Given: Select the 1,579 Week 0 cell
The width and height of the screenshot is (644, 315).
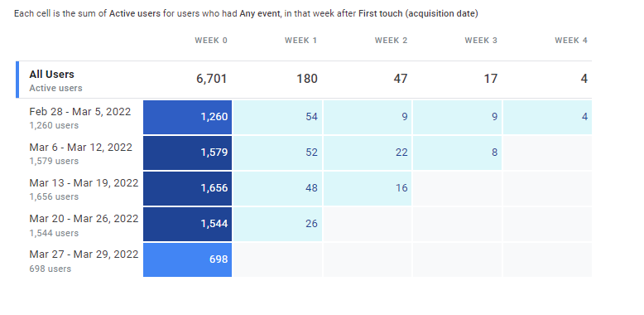Looking at the screenshot, I should pos(187,153).
